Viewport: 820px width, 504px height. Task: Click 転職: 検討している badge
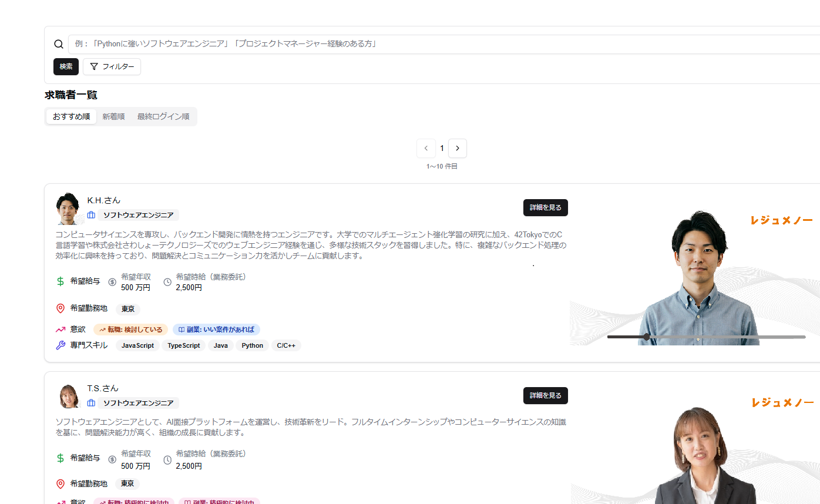130,330
